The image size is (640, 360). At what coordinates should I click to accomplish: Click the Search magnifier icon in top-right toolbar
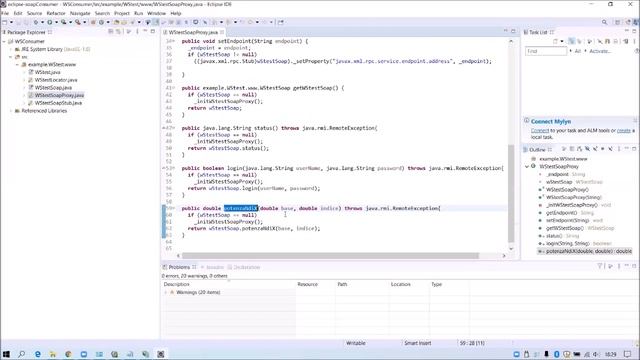pos(604,22)
